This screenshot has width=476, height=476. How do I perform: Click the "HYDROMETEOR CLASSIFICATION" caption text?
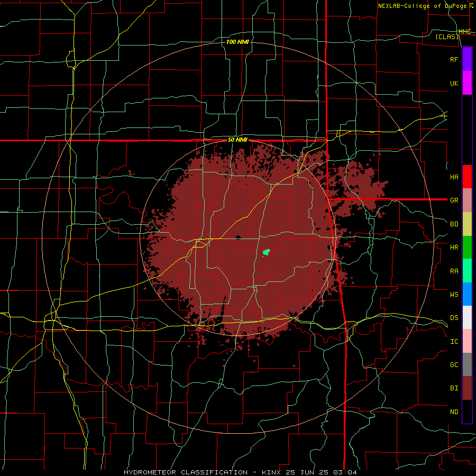point(186,472)
